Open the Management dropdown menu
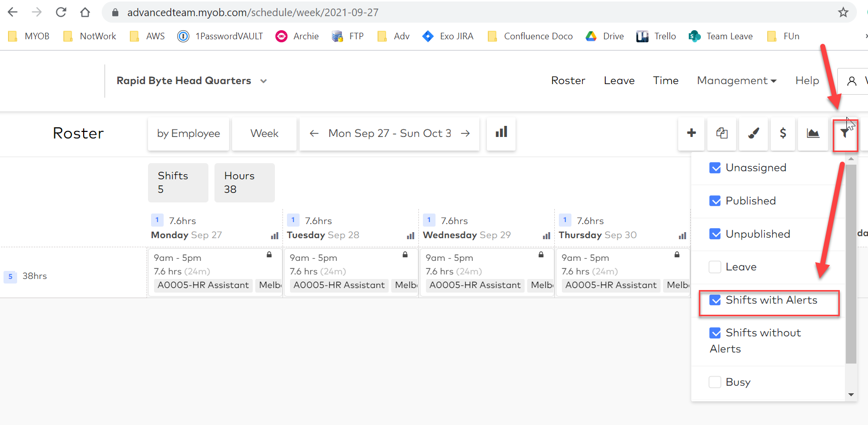The height and width of the screenshot is (425, 868). point(736,81)
